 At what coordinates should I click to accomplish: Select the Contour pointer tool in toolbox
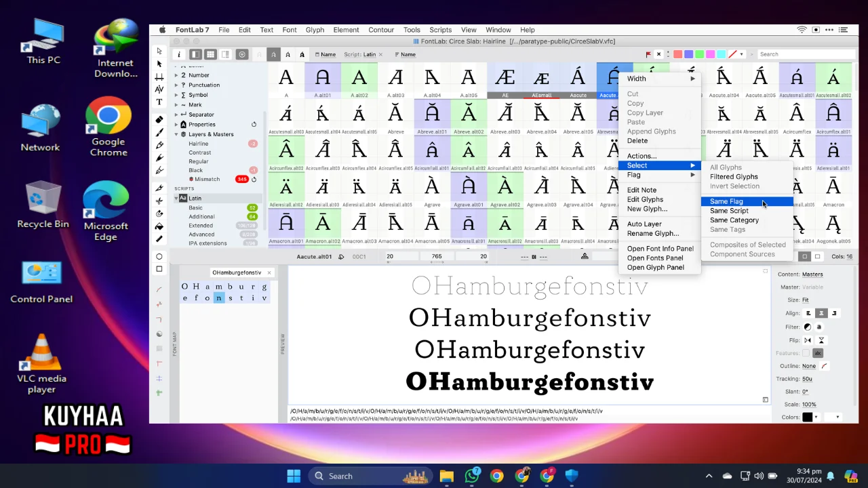click(x=159, y=51)
